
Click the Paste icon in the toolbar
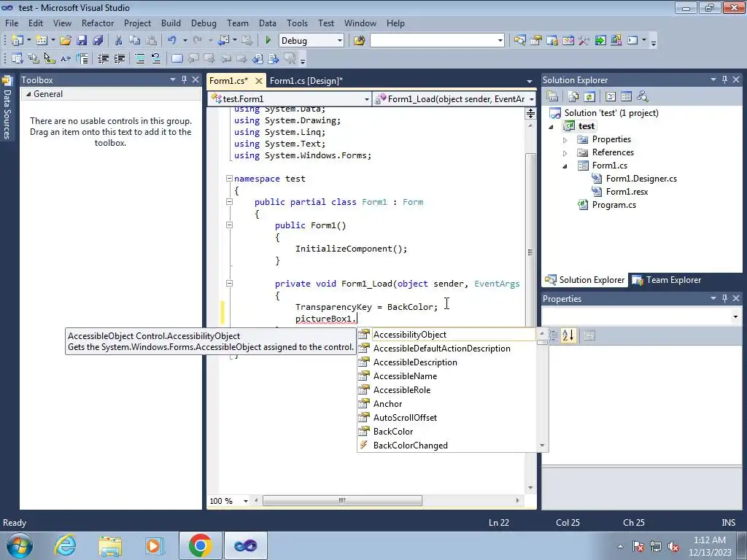[151, 41]
